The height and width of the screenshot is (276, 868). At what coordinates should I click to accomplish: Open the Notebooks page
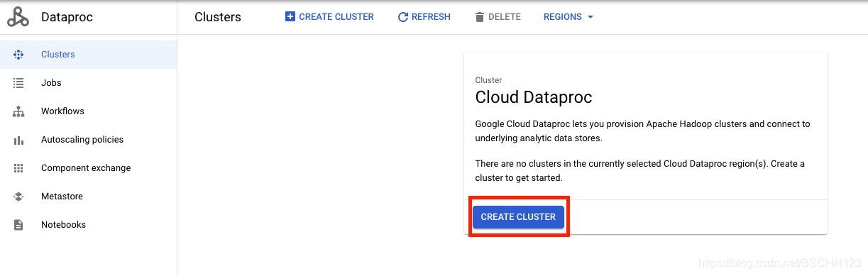[88, 225]
